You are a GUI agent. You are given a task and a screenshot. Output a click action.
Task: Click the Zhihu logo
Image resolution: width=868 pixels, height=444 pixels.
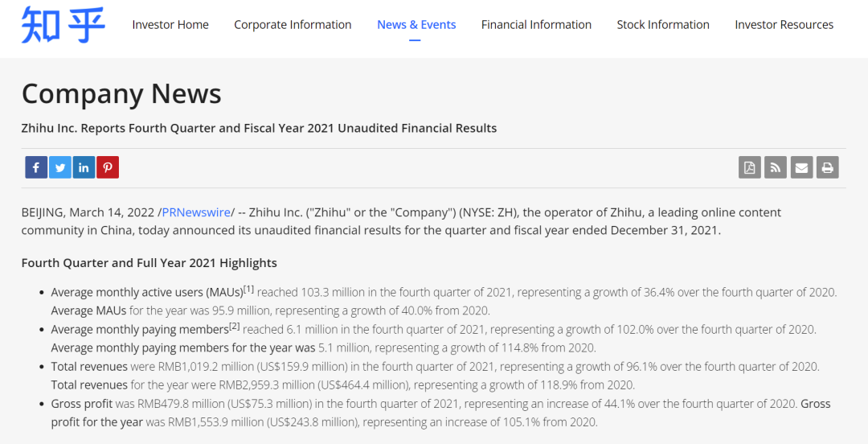pyautogui.click(x=63, y=25)
